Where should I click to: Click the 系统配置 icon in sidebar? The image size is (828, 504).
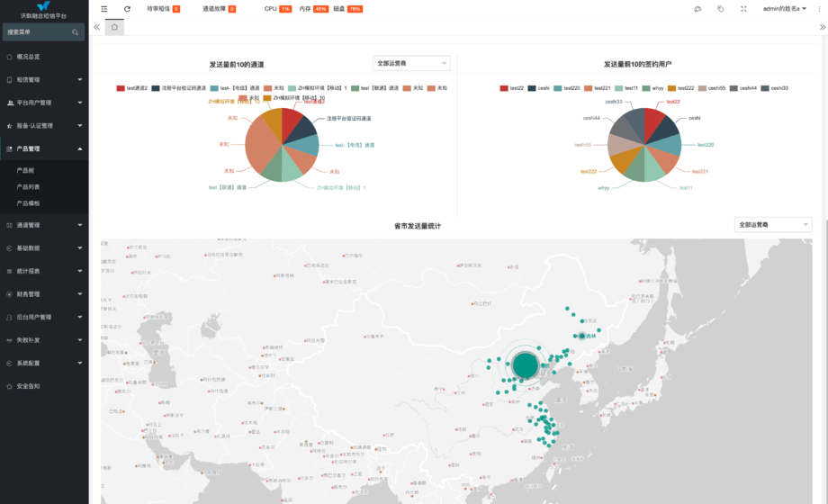tap(10, 364)
